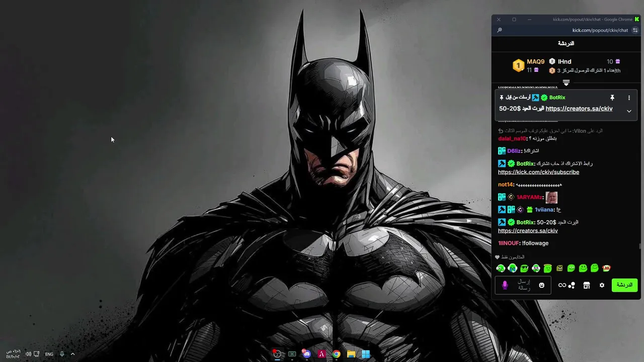Click the green gift badge beside 1viiana
Screen dimensions: 644x362
[529, 210]
